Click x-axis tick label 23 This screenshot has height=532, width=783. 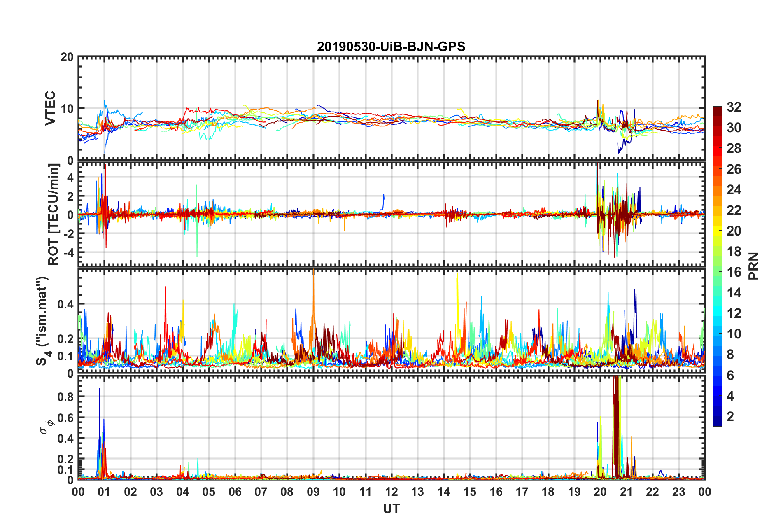pyautogui.click(x=678, y=492)
